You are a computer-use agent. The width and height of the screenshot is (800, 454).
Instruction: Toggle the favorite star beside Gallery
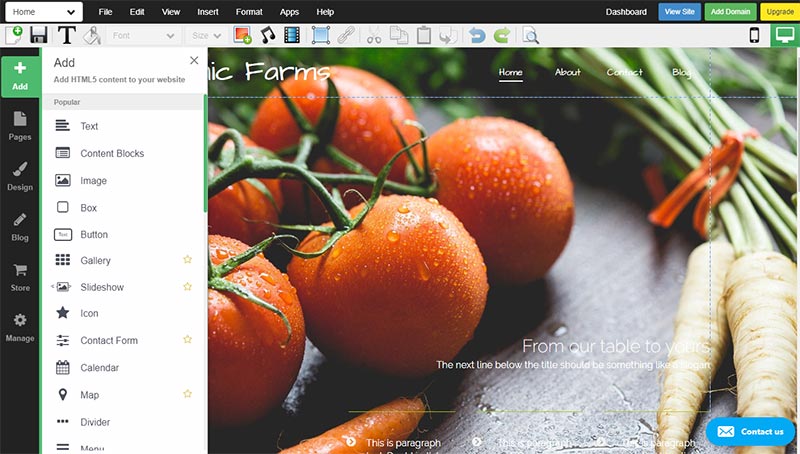click(187, 260)
